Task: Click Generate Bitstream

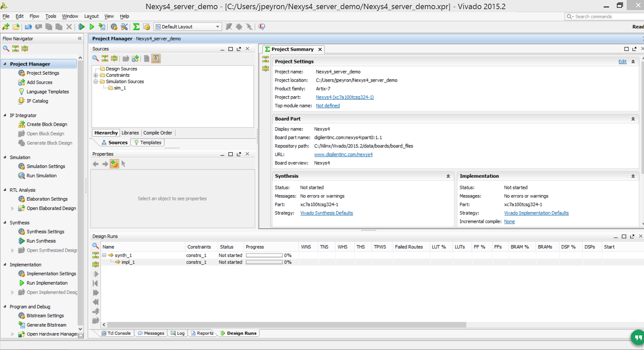Action: (x=46, y=325)
